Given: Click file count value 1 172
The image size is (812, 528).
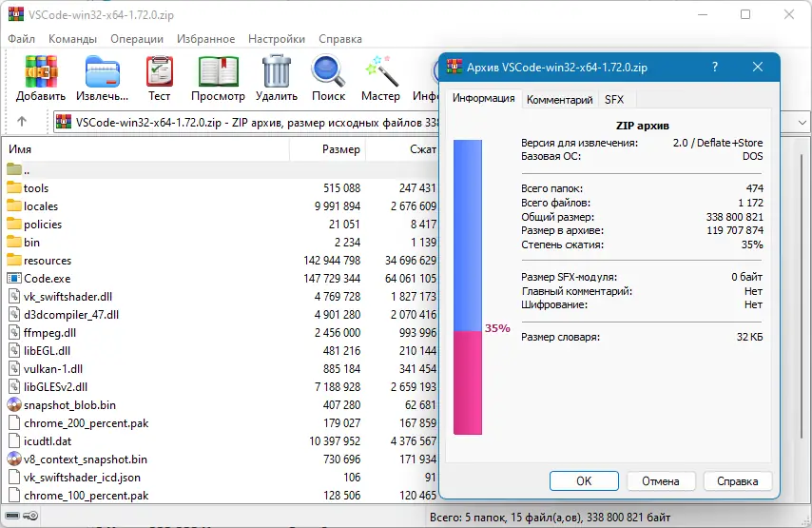Looking at the screenshot, I should click(750, 203).
